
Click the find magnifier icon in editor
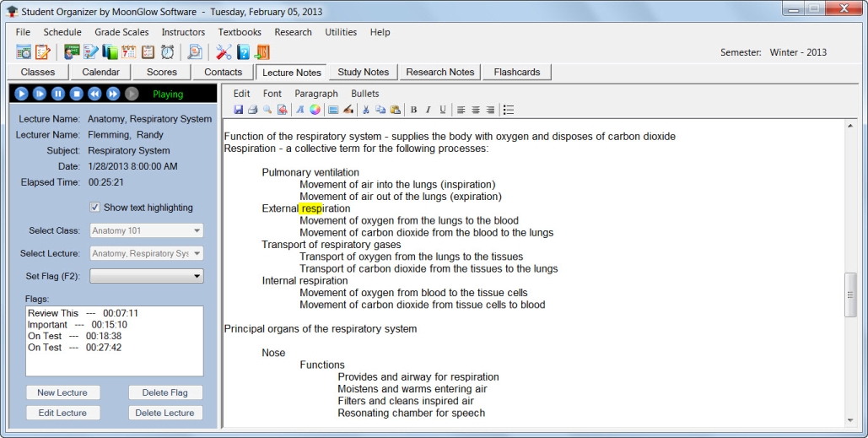point(267,110)
